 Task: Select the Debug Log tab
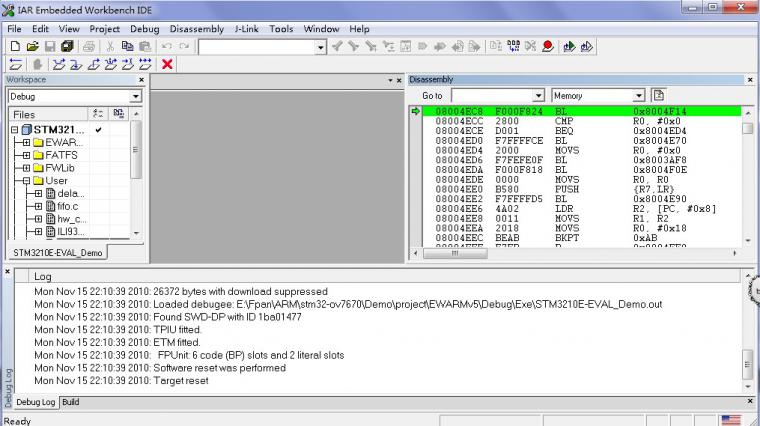[35, 402]
